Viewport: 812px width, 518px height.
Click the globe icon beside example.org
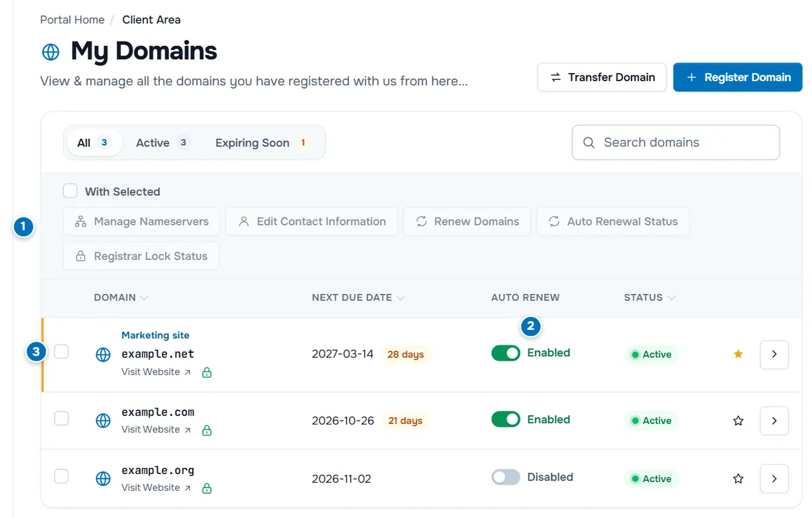coord(103,479)
